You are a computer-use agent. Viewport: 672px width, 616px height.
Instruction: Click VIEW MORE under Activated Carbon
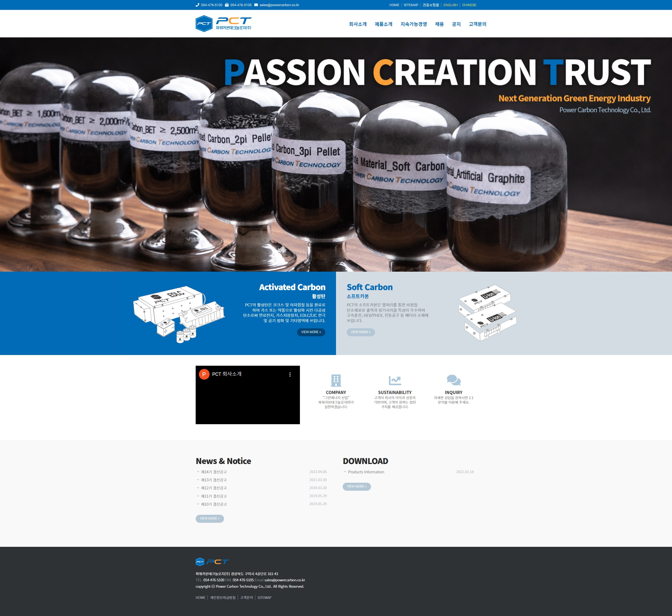pyautogui.click(x=311, y=332)
